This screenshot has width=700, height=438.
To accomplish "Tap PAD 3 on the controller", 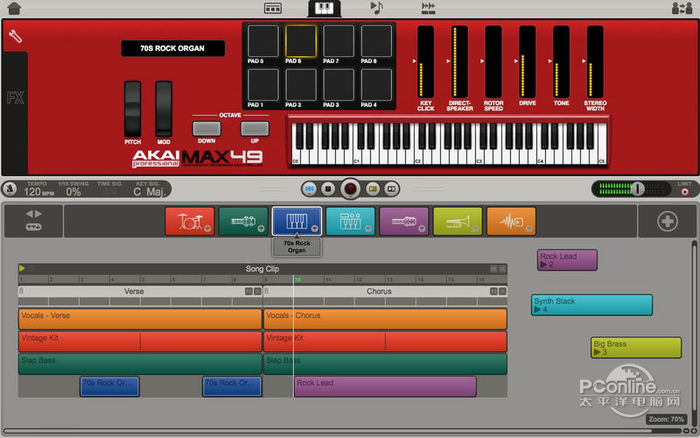I will pyautogui.click(x=338, y=85).
